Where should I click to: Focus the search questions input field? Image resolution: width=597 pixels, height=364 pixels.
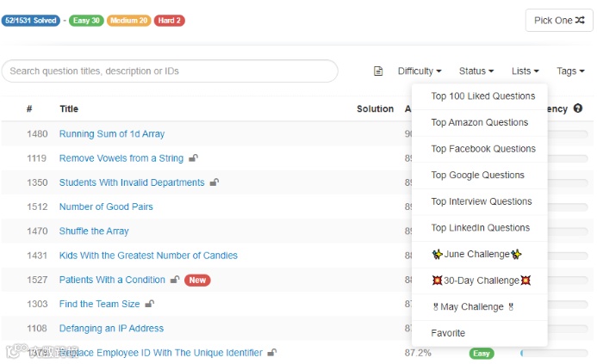[x=170, y=71]
